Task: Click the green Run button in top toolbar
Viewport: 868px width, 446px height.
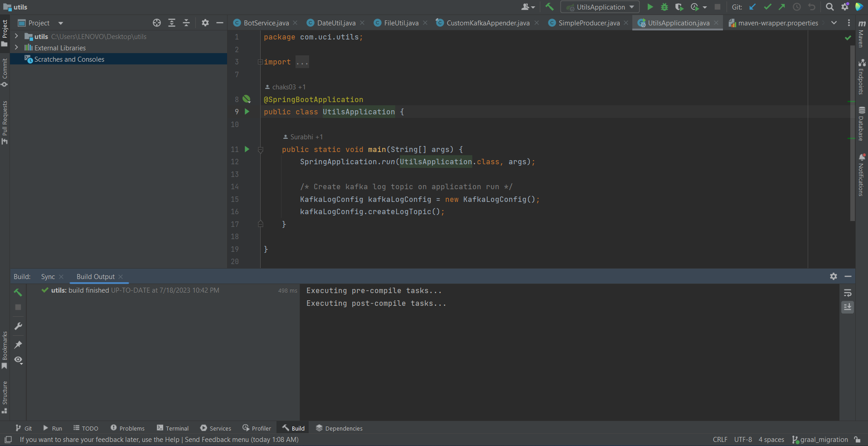Action: [x=650, y=7]
